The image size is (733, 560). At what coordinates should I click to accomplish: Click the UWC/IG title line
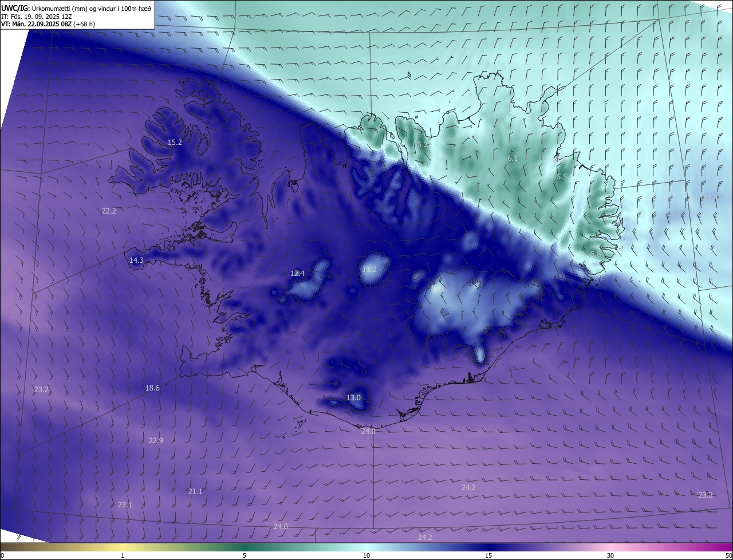[76, 8]
